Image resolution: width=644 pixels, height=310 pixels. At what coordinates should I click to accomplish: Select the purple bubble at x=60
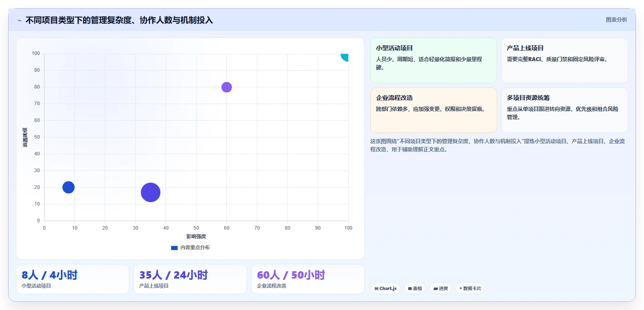pyautogui.click(x=226, y=87)
